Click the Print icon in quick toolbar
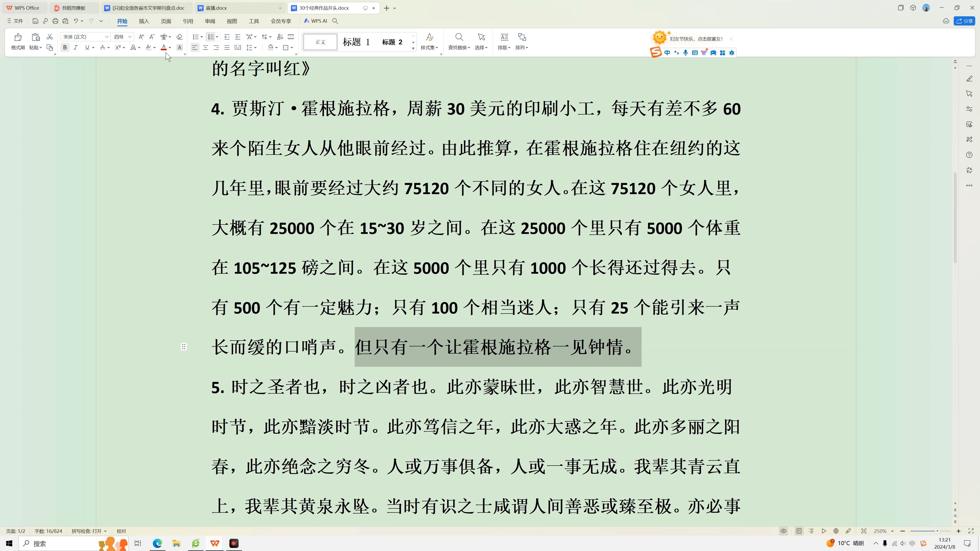Image resolution: width=980 pixels, height=551 pixels. coord(55,21)
